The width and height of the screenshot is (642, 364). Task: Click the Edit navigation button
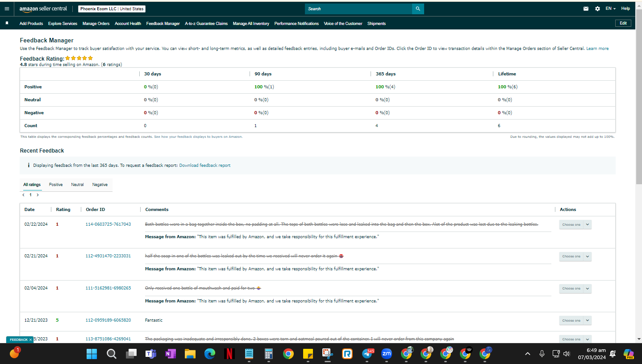point(623,23)
